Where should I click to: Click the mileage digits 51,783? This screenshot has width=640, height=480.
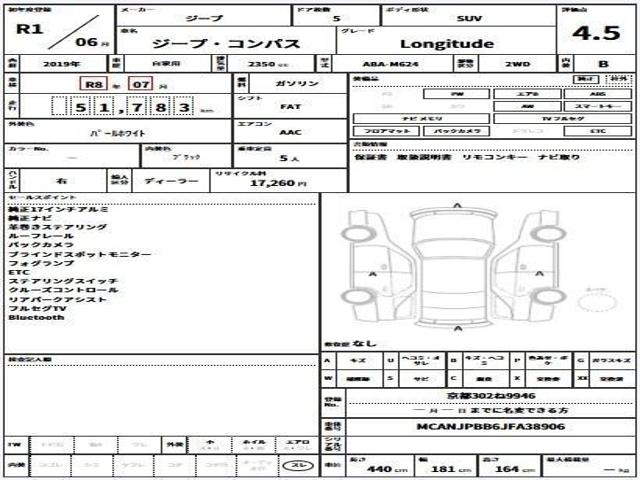[x=122, y=107]
